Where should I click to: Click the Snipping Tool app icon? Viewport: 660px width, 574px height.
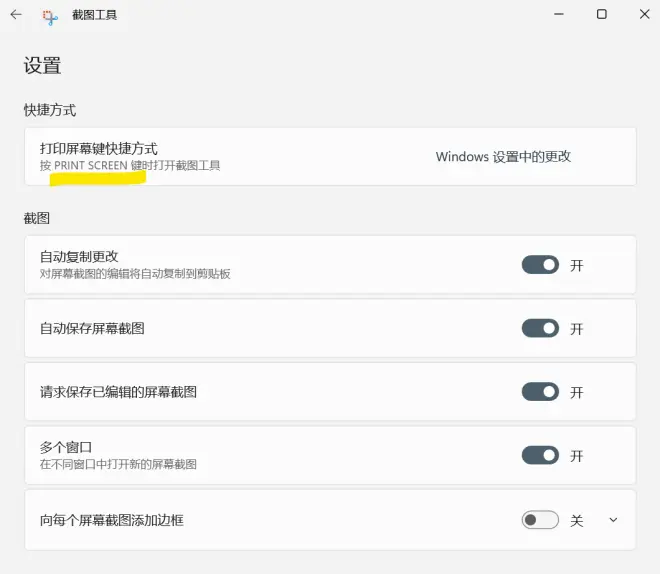point(50,17)
